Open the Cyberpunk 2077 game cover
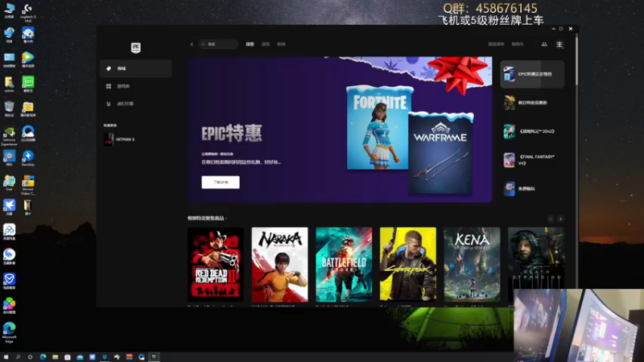 (408, 265)
